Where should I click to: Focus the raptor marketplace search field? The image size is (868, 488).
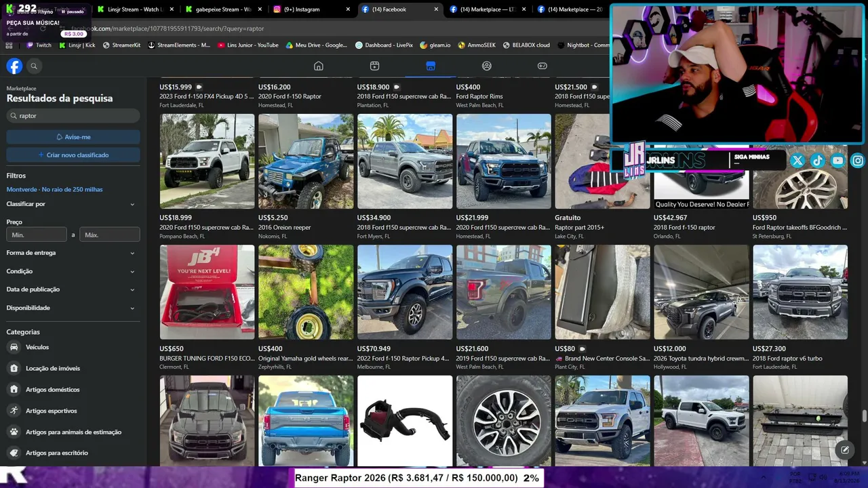(x=73, y=116)
